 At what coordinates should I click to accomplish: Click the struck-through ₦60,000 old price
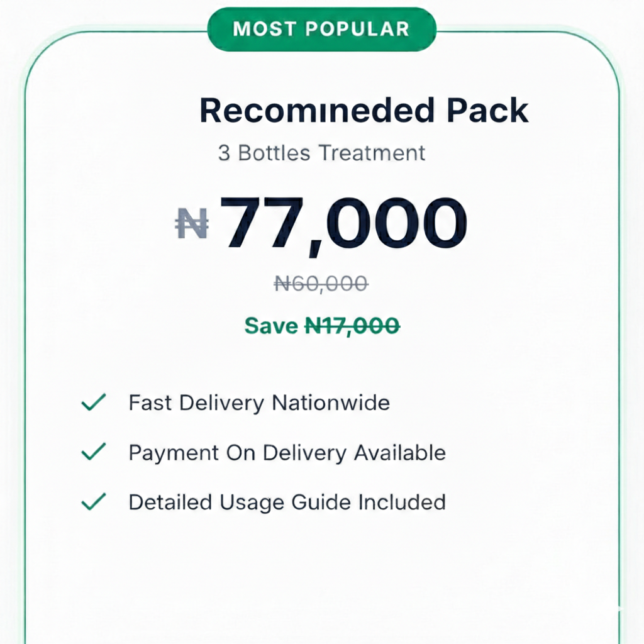(x=321, y=284)
